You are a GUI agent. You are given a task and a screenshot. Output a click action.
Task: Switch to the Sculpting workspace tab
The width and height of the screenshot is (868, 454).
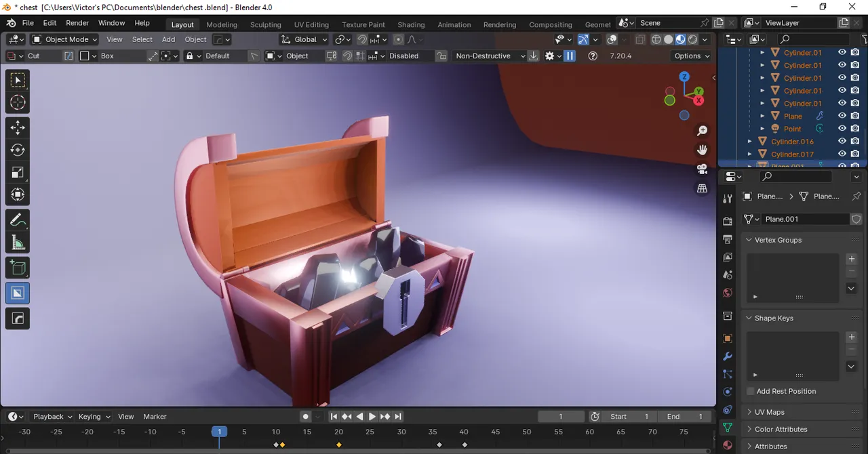(266, 24)
